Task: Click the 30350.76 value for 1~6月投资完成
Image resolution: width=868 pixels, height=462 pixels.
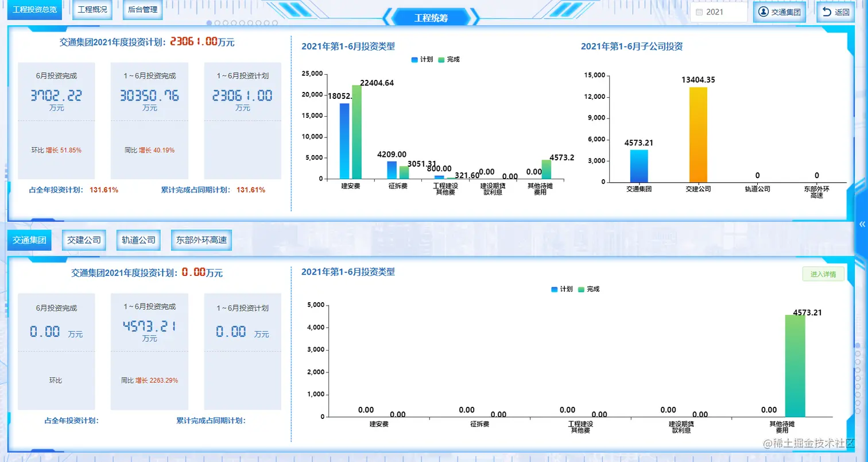Action: [x=149, y=95]
